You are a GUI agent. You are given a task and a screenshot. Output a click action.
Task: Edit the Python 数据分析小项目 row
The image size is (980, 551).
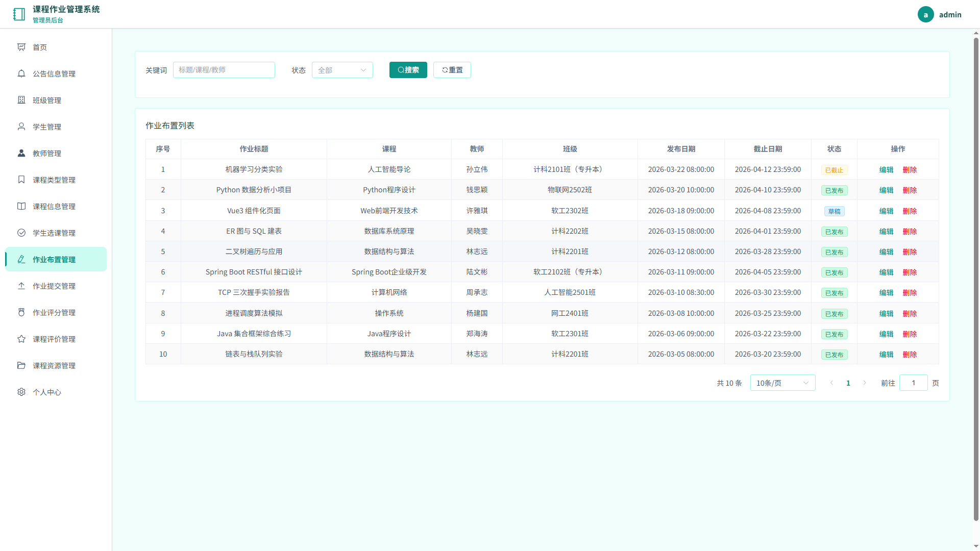886,190
